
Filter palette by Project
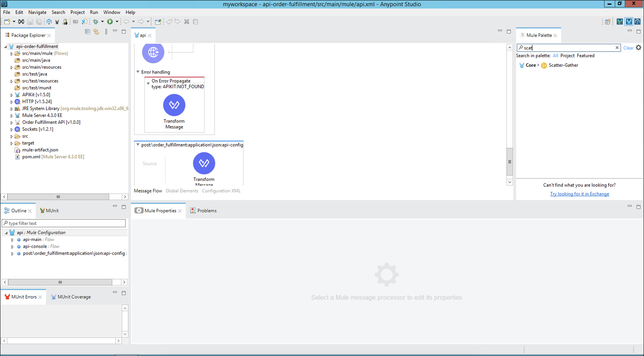tap(567, 56)
